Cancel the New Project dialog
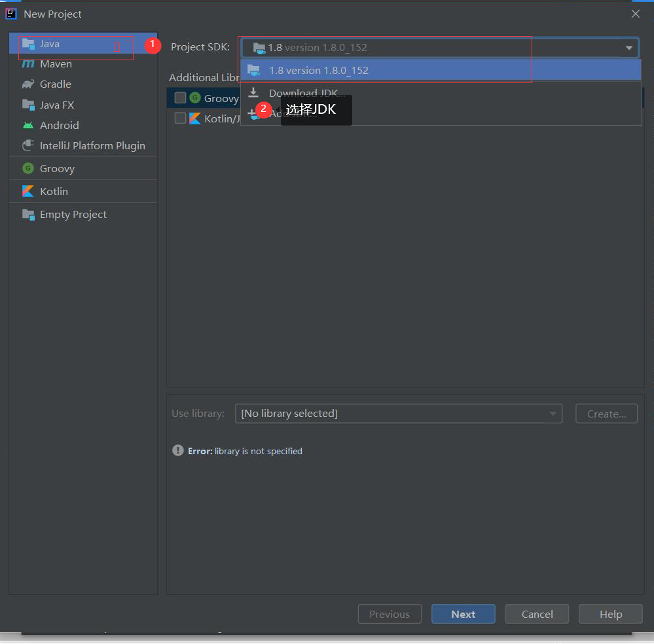 click(x=537, y=614)
